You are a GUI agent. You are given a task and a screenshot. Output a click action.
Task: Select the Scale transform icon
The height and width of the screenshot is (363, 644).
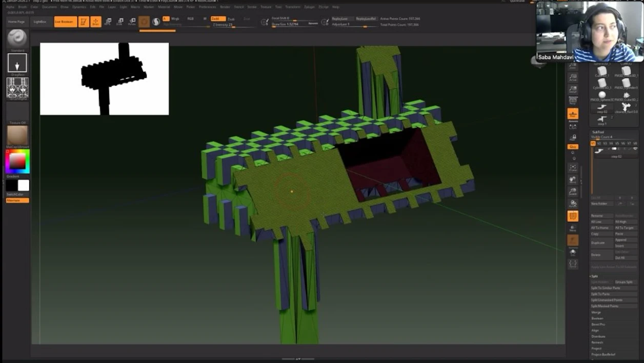119,22
